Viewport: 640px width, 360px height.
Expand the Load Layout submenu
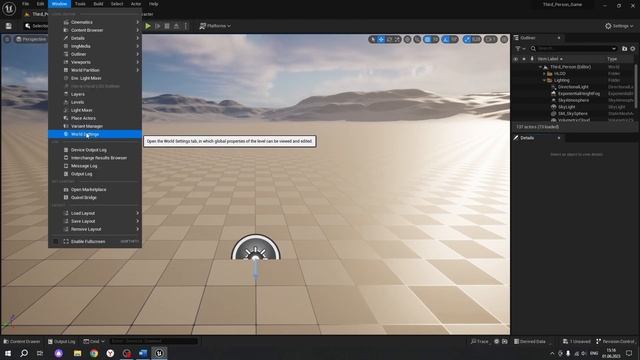[x=95, y=213]
